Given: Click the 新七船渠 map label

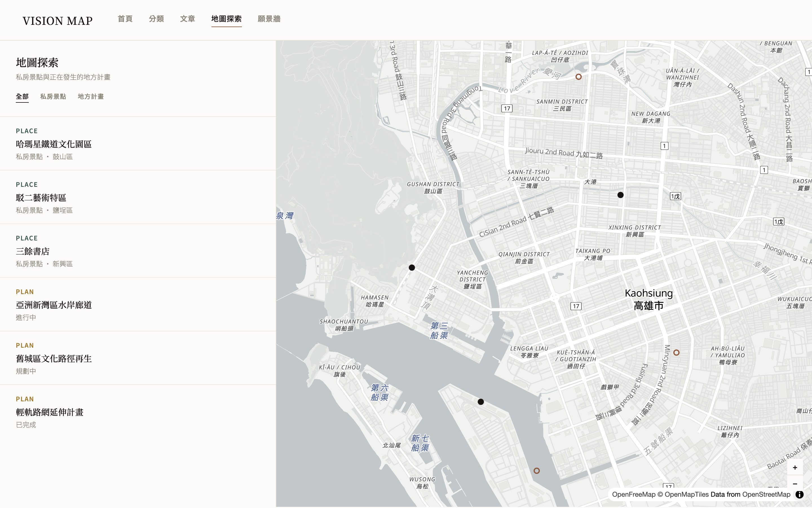Looking at the screenshot, I should tap(420, 443).
